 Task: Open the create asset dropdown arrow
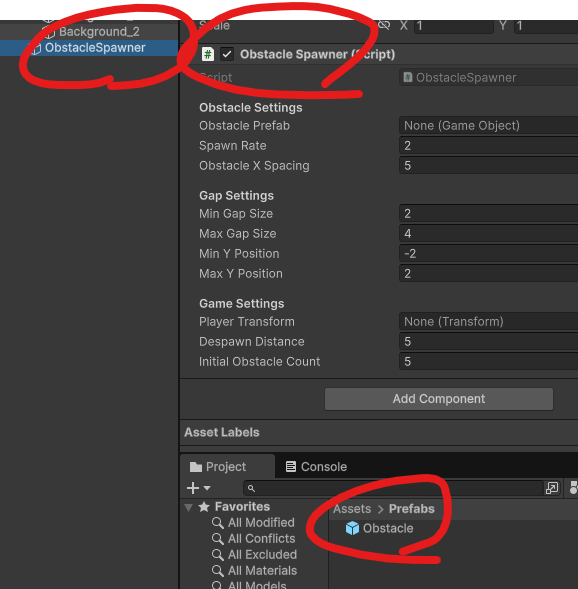point(207,488)
